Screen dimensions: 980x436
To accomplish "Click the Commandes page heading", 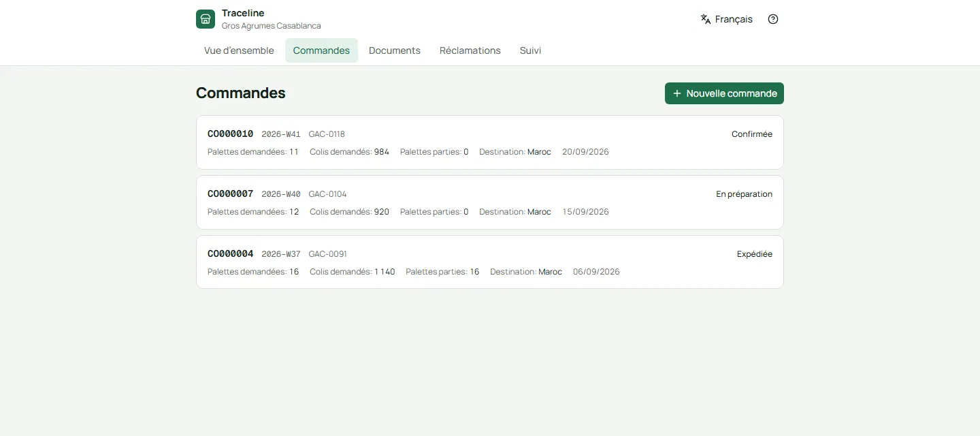I will [241, 93].
